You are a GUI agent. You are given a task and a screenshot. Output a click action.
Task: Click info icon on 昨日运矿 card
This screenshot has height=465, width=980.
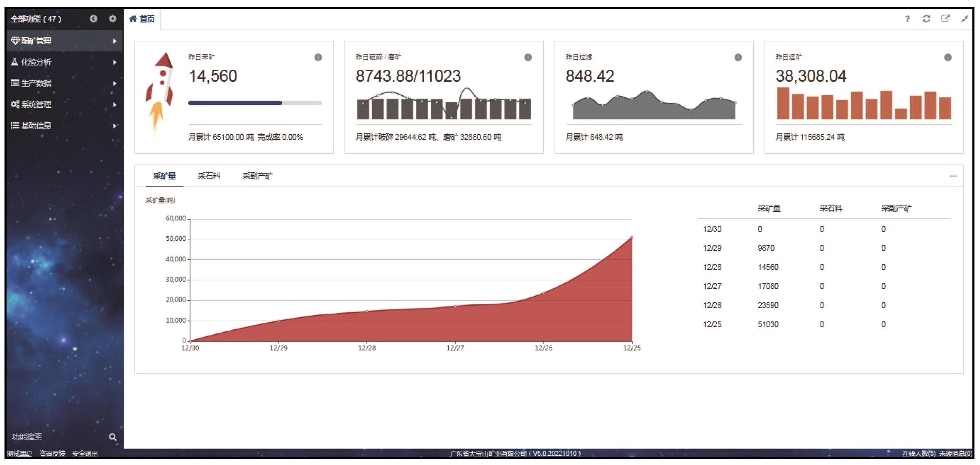click(x=948, y=57)
